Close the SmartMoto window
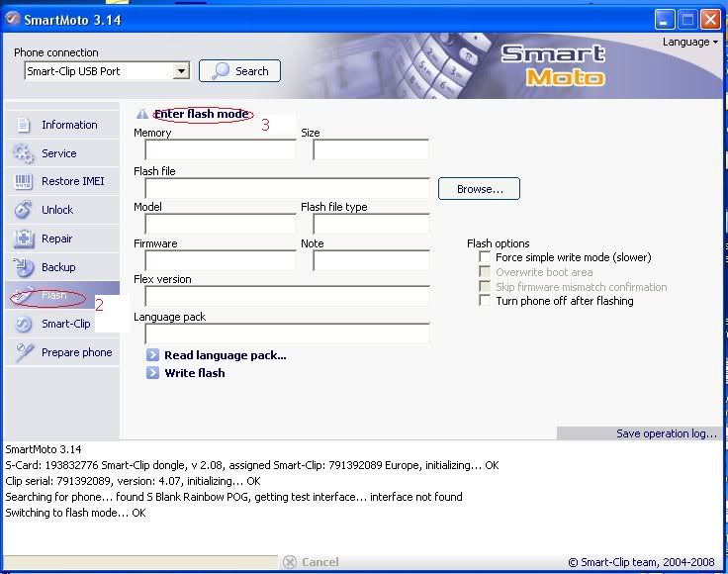Viewport: 728px width, 574px height. (x=710, y=20)
